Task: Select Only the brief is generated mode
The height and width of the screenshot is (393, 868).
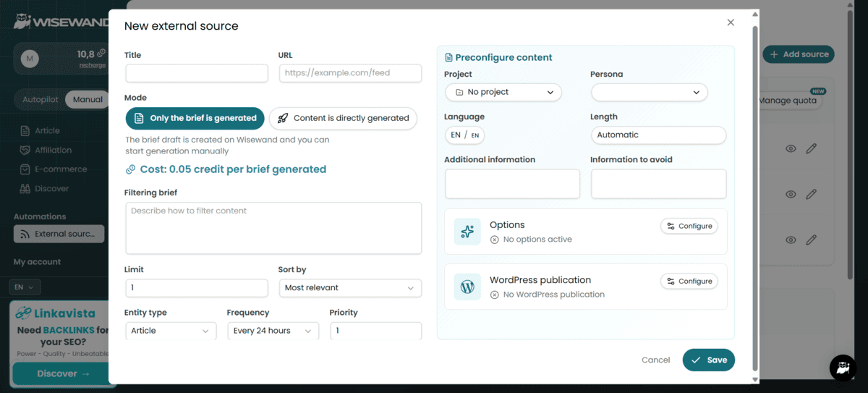Action: pos(195,118)
